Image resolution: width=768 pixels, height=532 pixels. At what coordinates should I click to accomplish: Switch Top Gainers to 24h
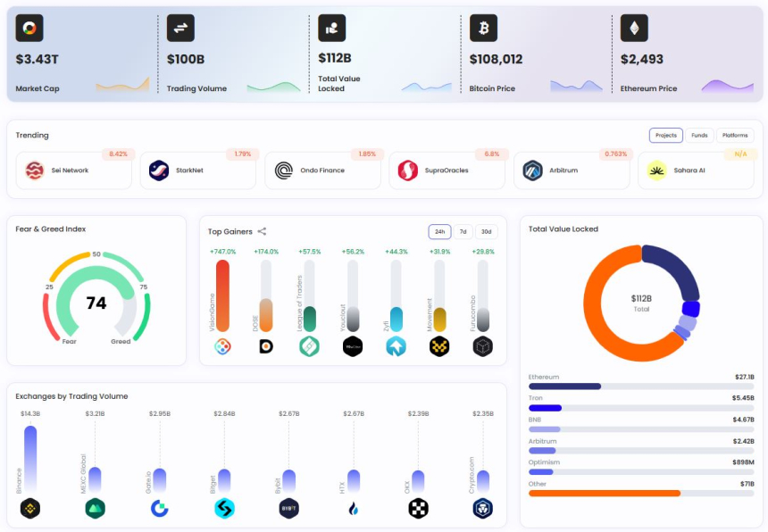[x=439, y=232]
